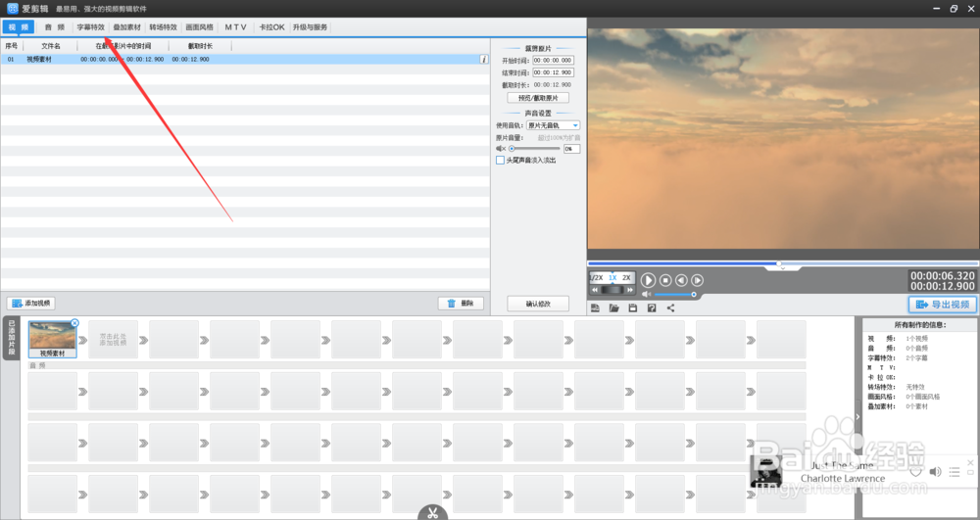Open the 叠加素材 tab
This screenshot has height=520, width=980.
coord(126,26)
